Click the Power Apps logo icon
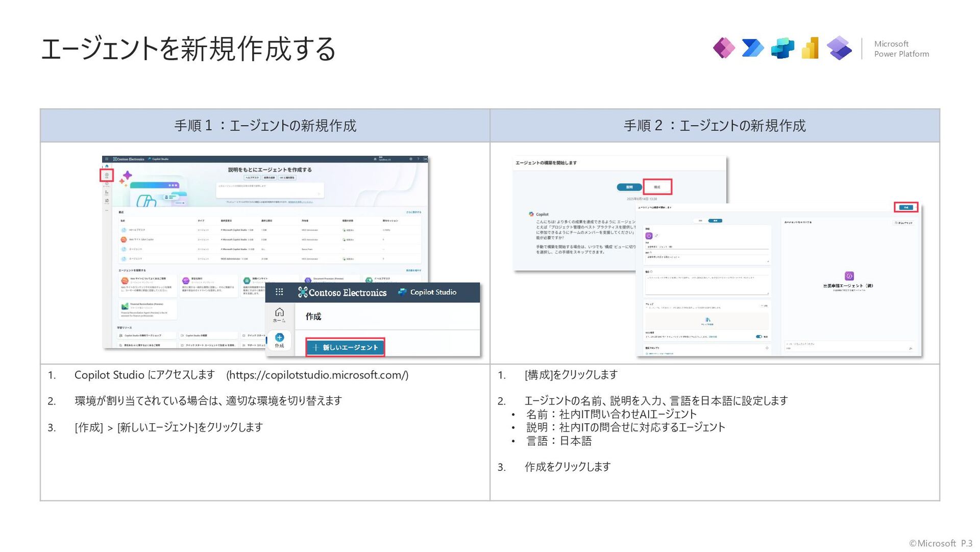 pyautogui.click(x=724, y=49)
